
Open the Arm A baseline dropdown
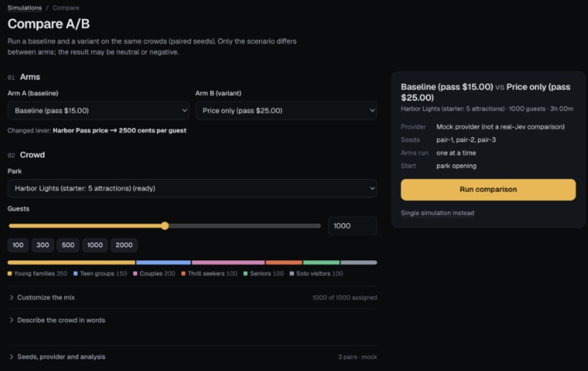click(98, 111)
